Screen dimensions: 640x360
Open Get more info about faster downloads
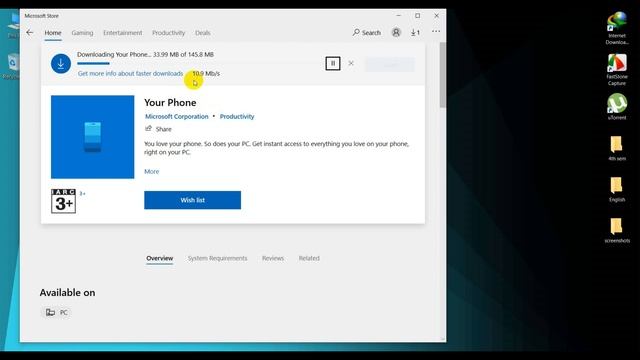point(130,73)
